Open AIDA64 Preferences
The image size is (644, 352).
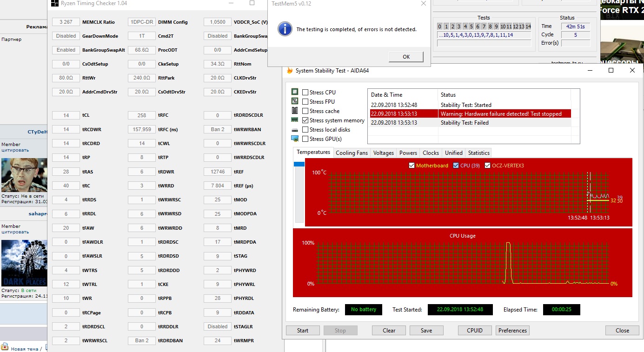[x=512, y=331]
